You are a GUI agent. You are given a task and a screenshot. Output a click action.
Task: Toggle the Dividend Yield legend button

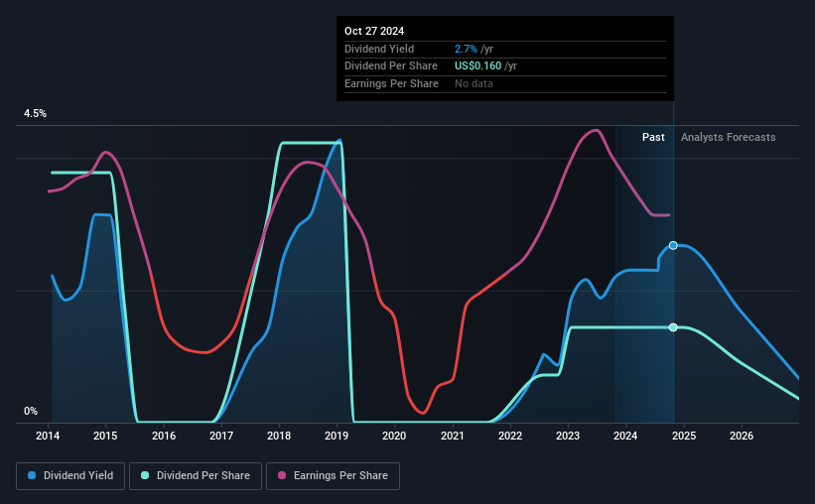[x=70, y=476]
